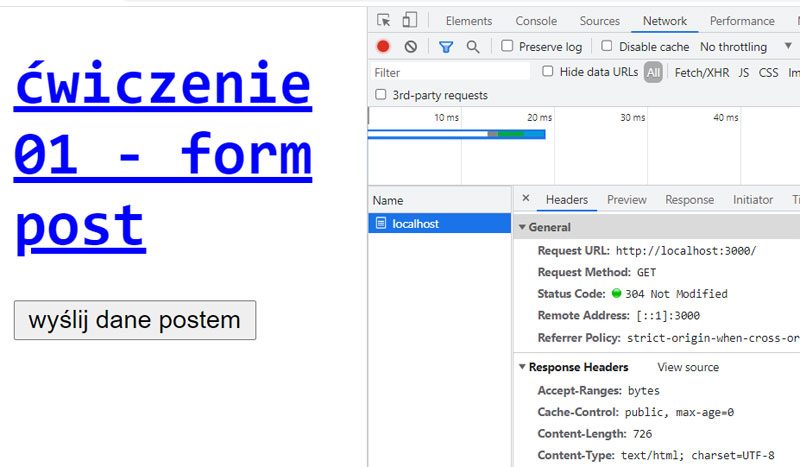Click the wyślij dane postem button
The image size is (800, 467).
pyautogui.click(x=135, y=320)
